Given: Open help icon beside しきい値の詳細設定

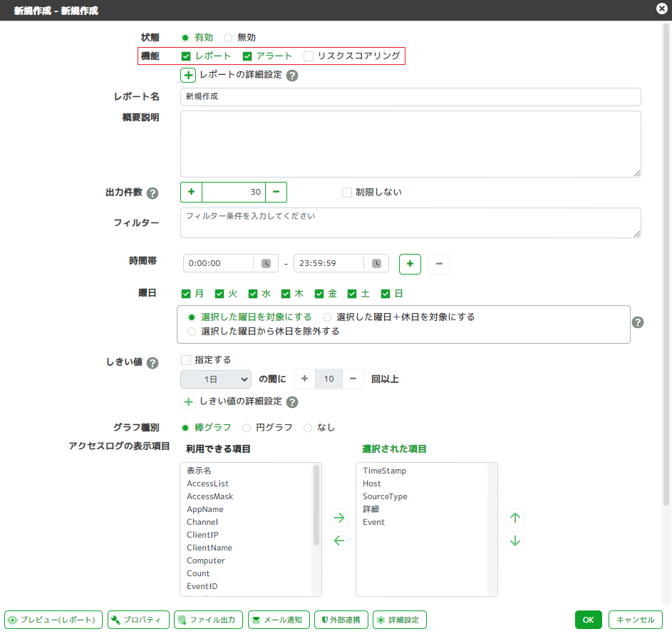Looking at the screenshot, I should point(292,402).
